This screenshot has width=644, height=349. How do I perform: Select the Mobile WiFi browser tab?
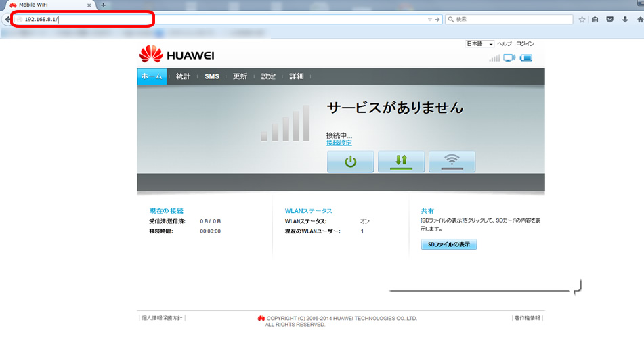[49, 5]
